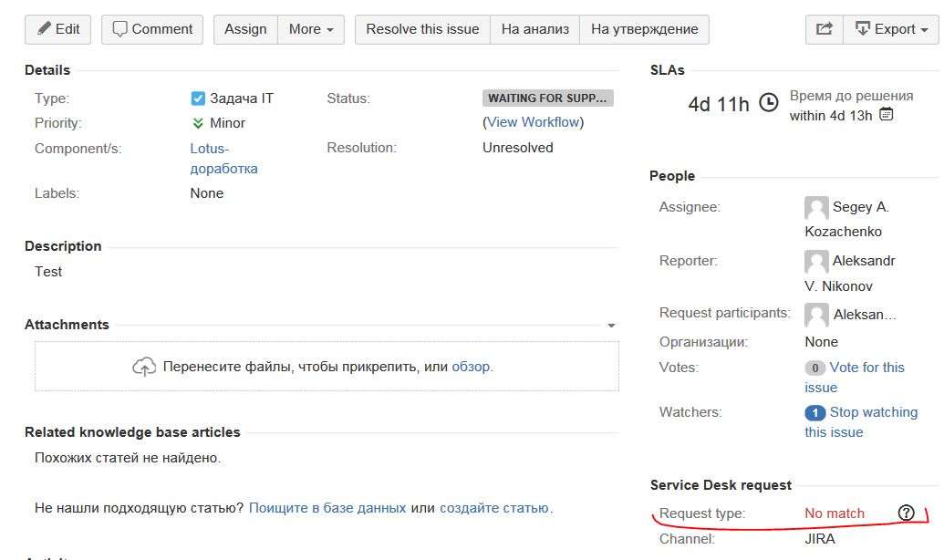Click the Request type help icon
Viewport: 944px width, 560px height.
(x=906, y=513)
